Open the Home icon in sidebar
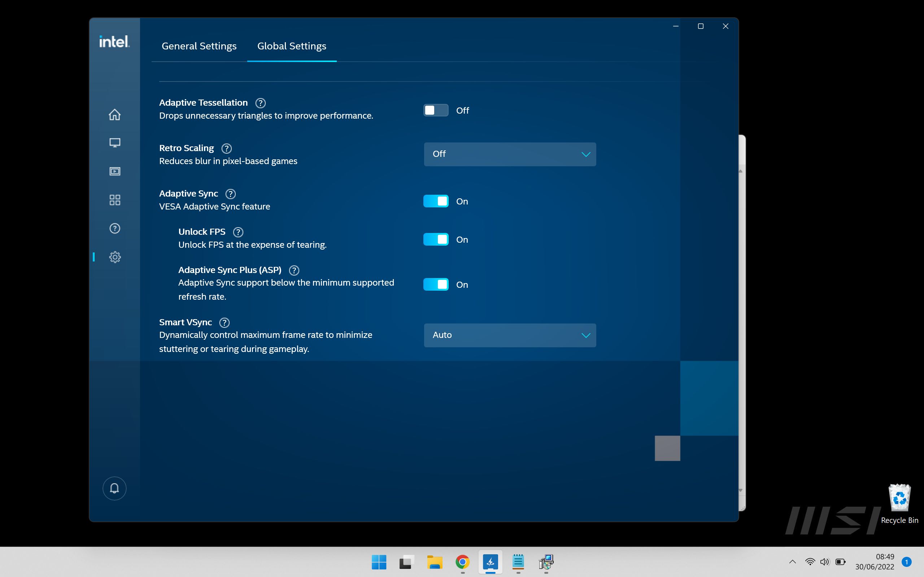Image resolution: width=924 pixels, height=577 pixels. coord(114,114)
